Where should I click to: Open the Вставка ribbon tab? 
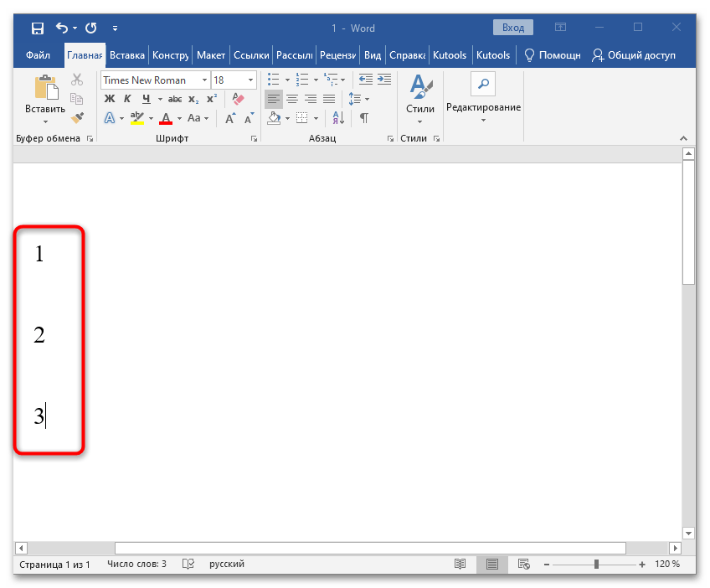click(127, 55)
